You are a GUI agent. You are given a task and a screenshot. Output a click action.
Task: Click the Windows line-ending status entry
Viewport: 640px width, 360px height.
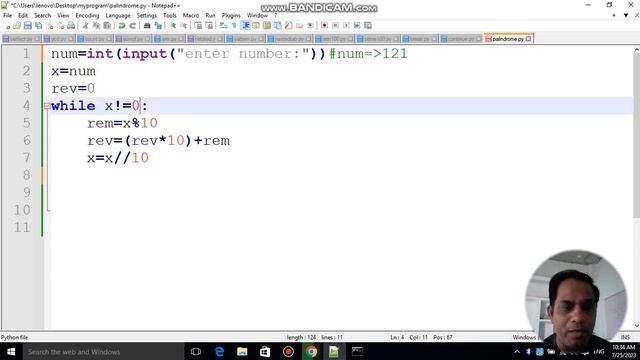coord(524,337)
